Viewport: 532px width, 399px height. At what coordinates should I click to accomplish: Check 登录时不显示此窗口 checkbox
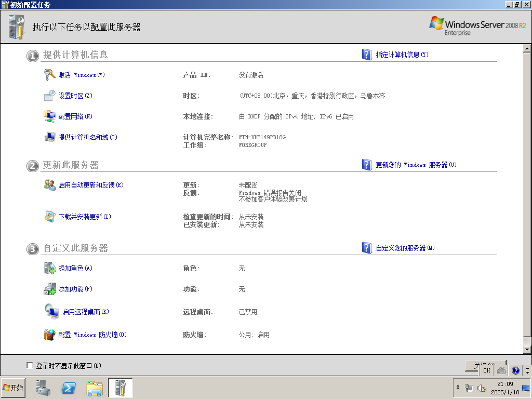(30, 365)
